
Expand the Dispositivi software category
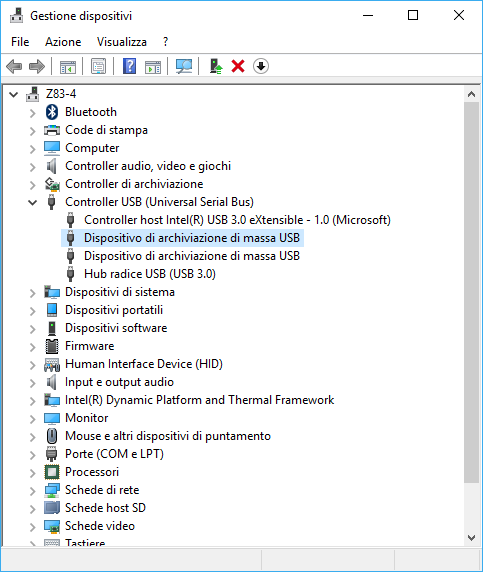[x=32, y=329]
